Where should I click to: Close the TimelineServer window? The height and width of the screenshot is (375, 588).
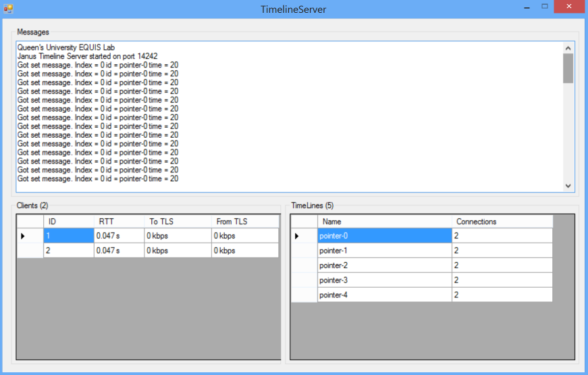pos(569,7)
